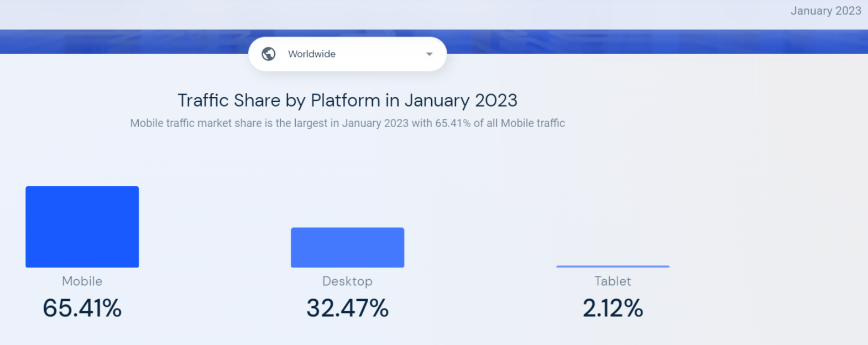Click the Worldwide region selector text
The height and width of the screenshot is (345, 868).
click(x=312, y=54)
